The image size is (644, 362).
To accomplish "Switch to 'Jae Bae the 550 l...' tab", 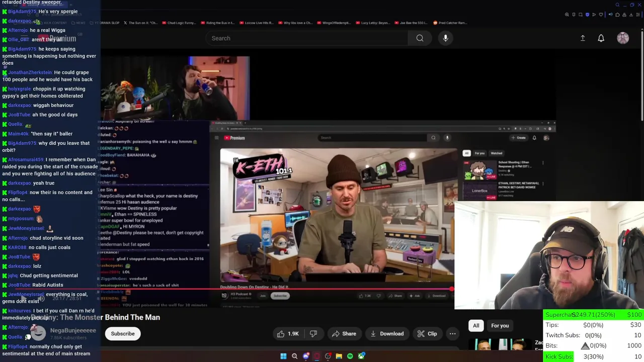I will [410, 23].
